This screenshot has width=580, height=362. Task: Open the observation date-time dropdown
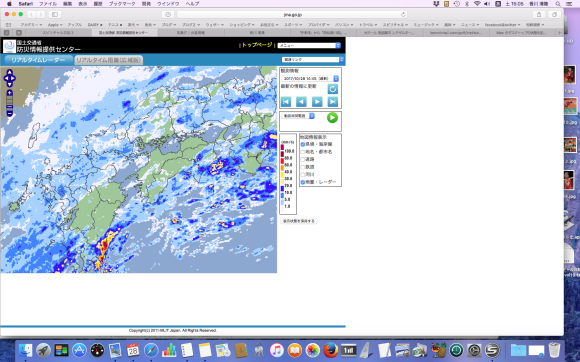pos(310,78)
